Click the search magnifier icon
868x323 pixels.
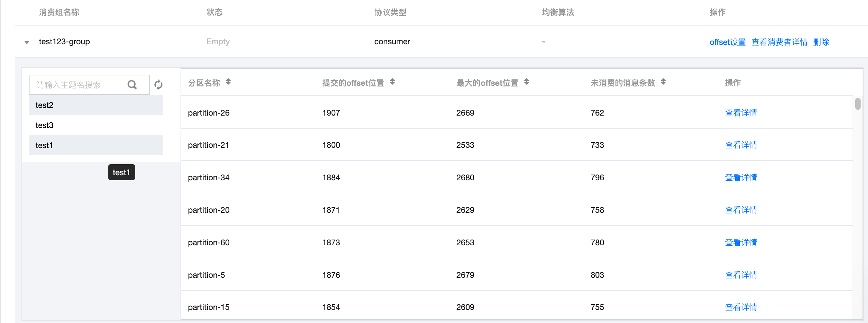132,85
